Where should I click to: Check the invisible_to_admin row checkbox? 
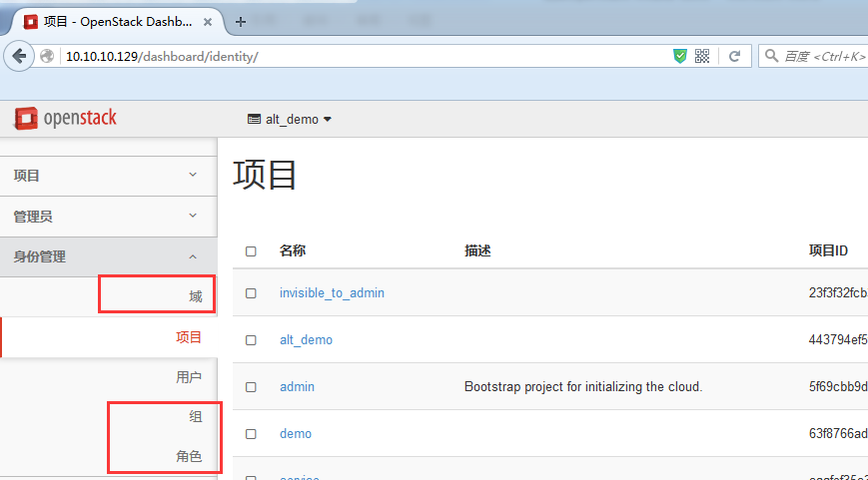251,293
